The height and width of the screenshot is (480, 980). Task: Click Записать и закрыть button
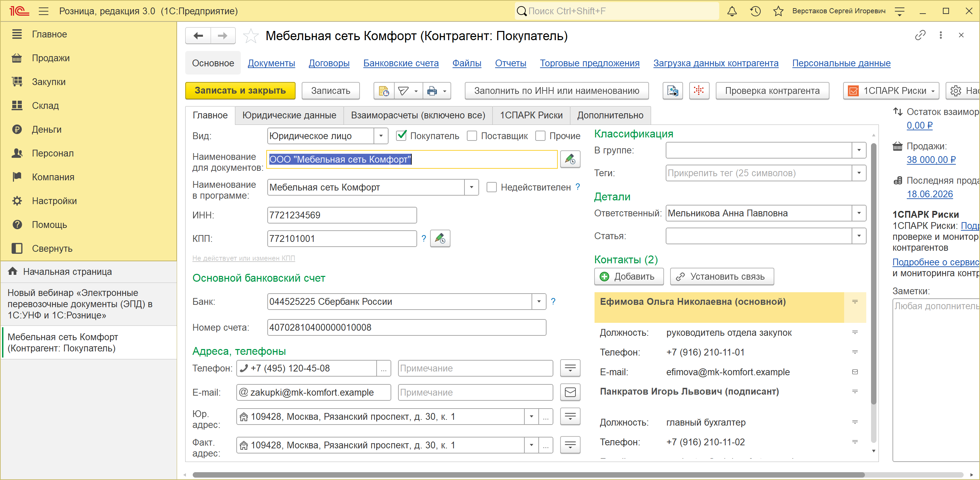tap(240, 91)
